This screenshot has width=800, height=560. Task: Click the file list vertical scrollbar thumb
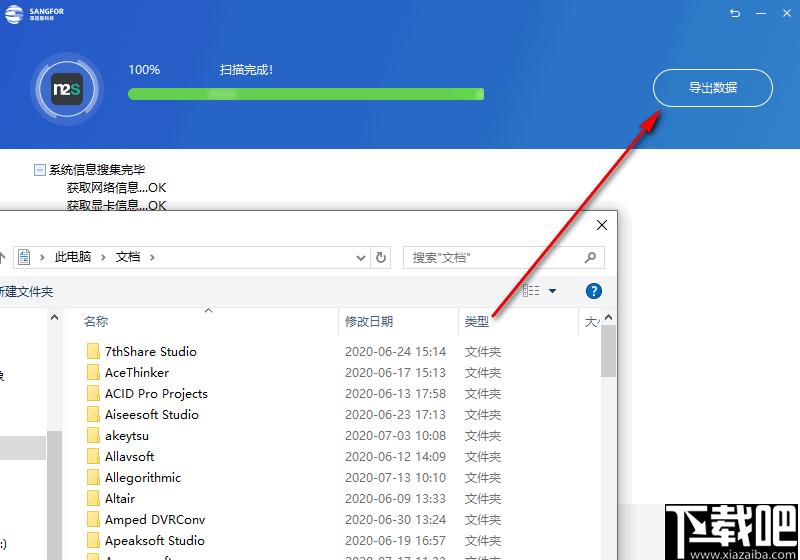click(608, 351)
